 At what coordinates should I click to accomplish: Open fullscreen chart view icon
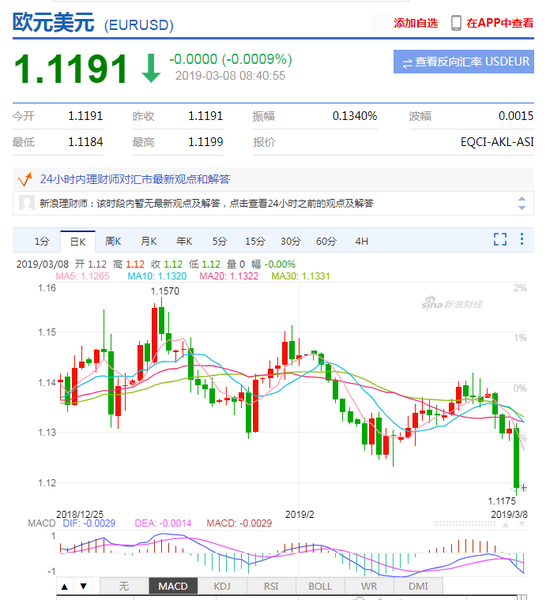[x=500, y=239]
